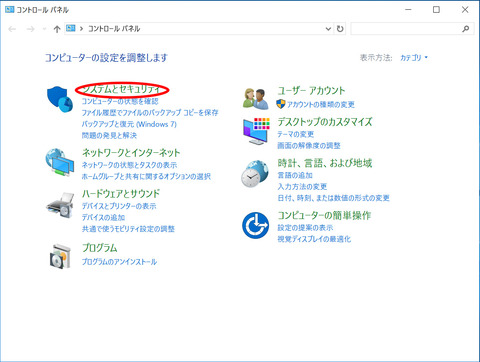
Task: Open 入力方法の変更 link
Action: [302, 186]
